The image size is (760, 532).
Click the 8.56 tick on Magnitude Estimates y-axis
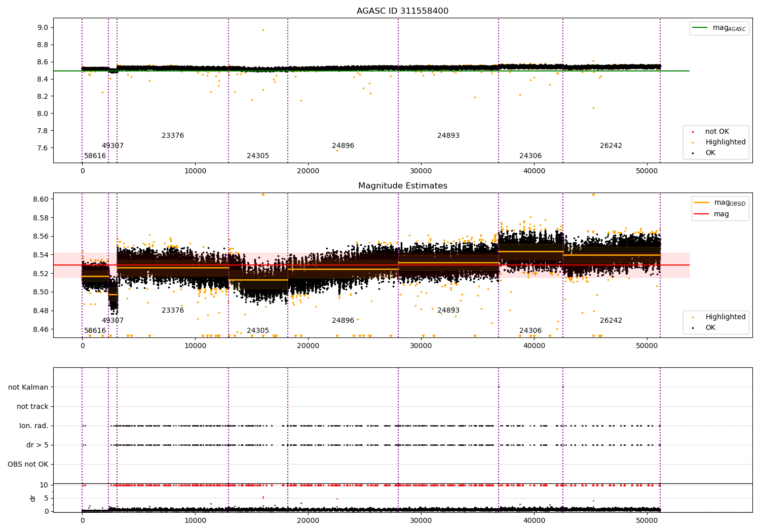point(41,237)
